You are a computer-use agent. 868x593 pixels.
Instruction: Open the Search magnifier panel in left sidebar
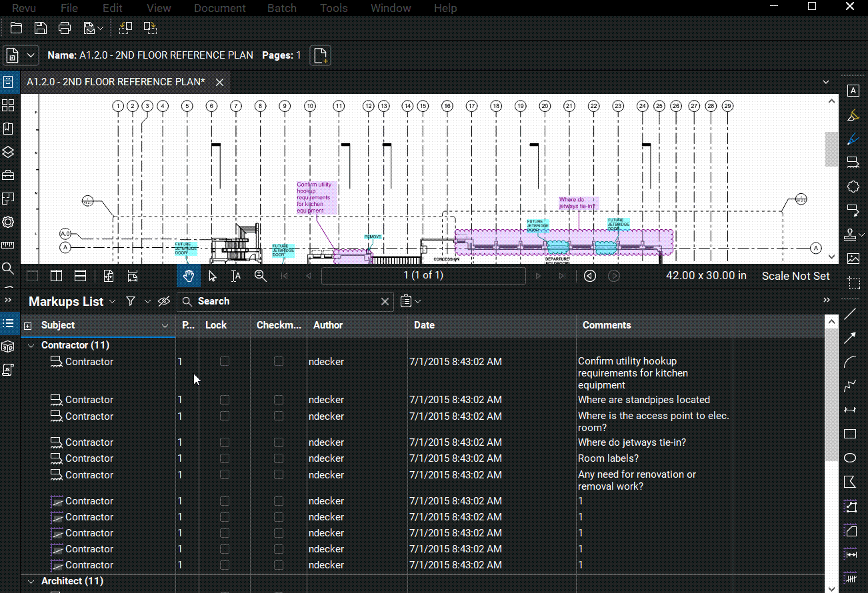(x=8, y=269)
